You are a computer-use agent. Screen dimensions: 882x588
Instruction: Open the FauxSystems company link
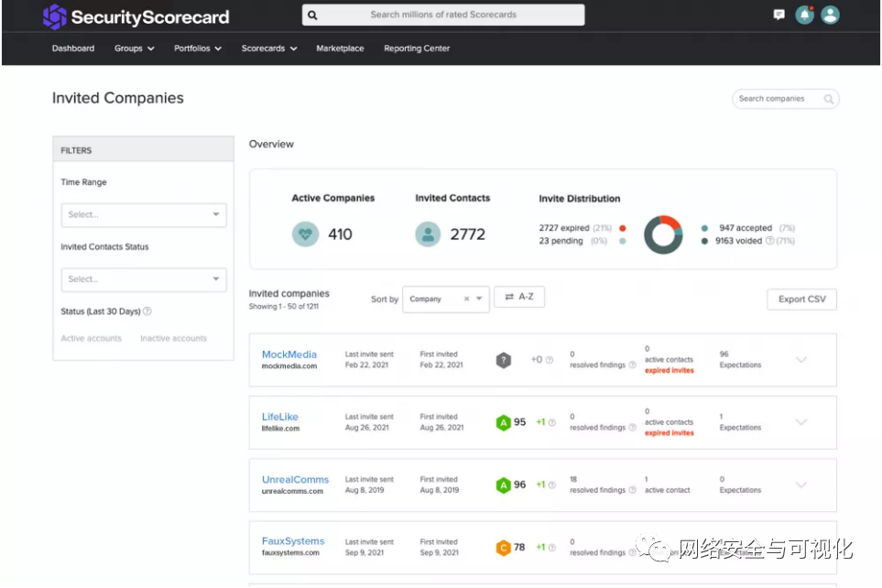point(293,540)
